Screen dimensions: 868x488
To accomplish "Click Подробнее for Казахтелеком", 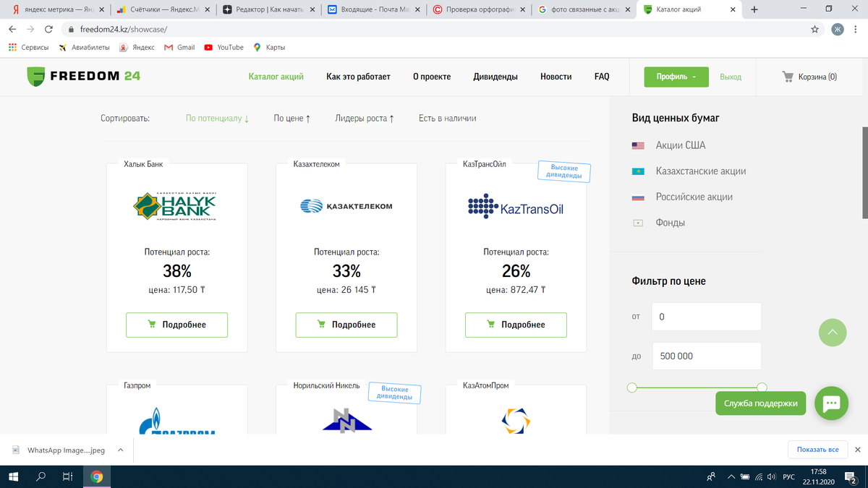I will tap(346, 325).
